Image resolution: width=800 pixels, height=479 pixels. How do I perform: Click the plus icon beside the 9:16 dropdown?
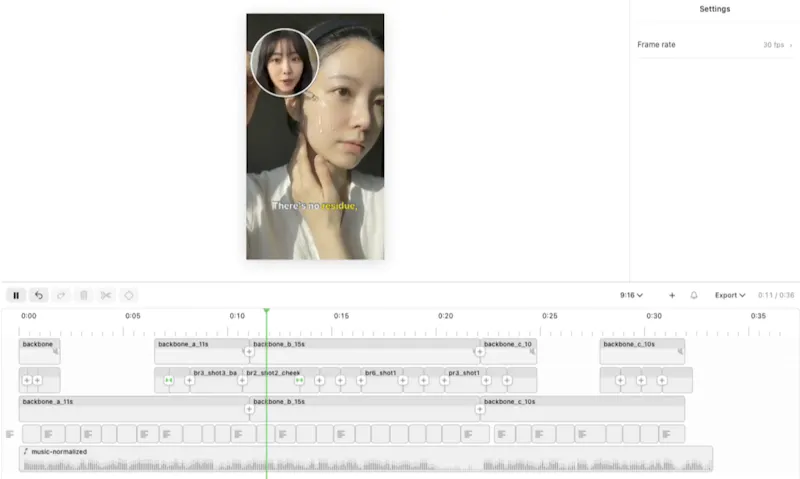coord(672,295)
